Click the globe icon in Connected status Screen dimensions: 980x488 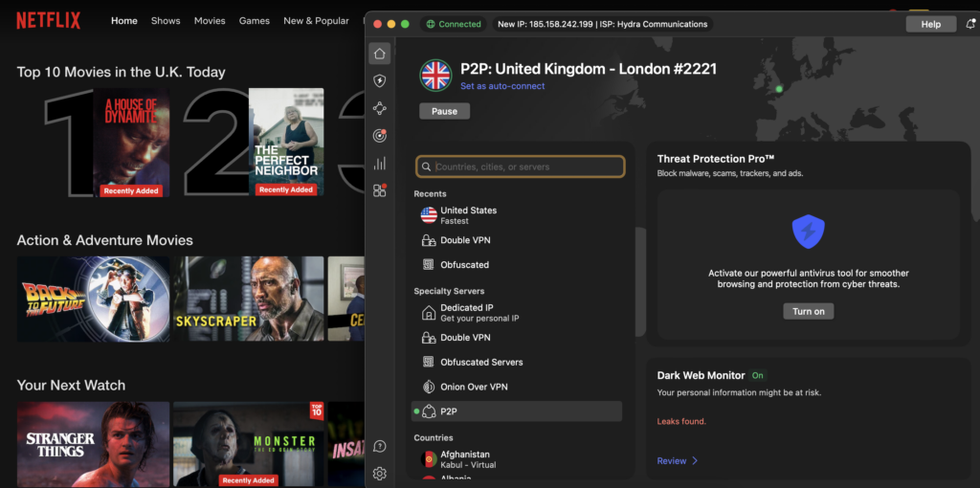tap(431, 24)
